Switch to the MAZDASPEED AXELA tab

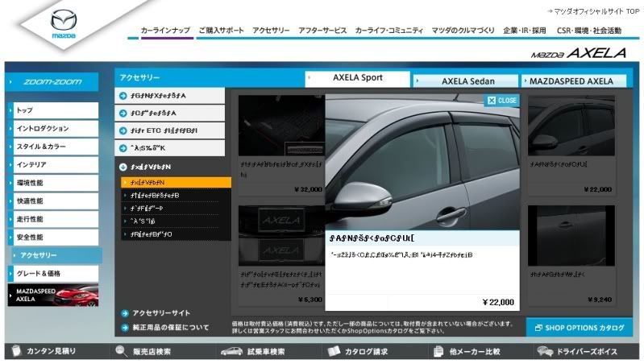pyautogui.click(x=574, y=81)
